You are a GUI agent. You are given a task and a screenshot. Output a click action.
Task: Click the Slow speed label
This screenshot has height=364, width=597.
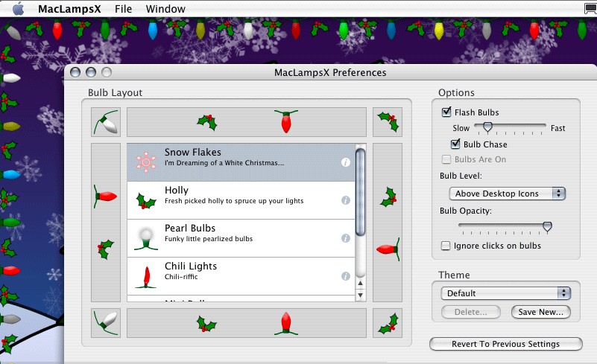[461, 128]
